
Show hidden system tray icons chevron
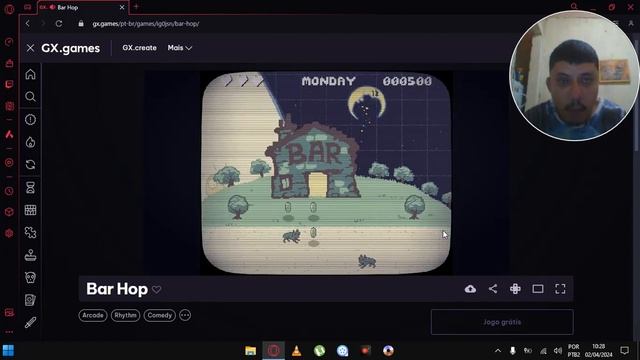[x=498, y=350]
